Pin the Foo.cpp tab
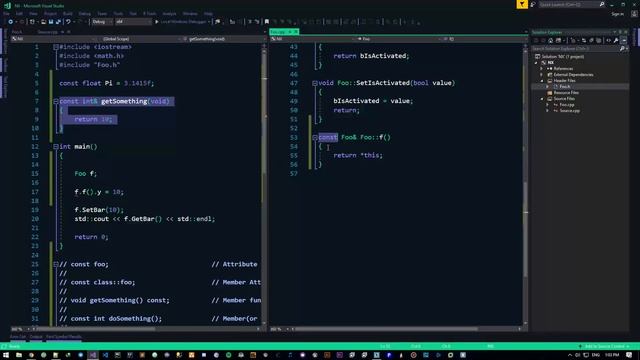 click(x=290, y=31)
